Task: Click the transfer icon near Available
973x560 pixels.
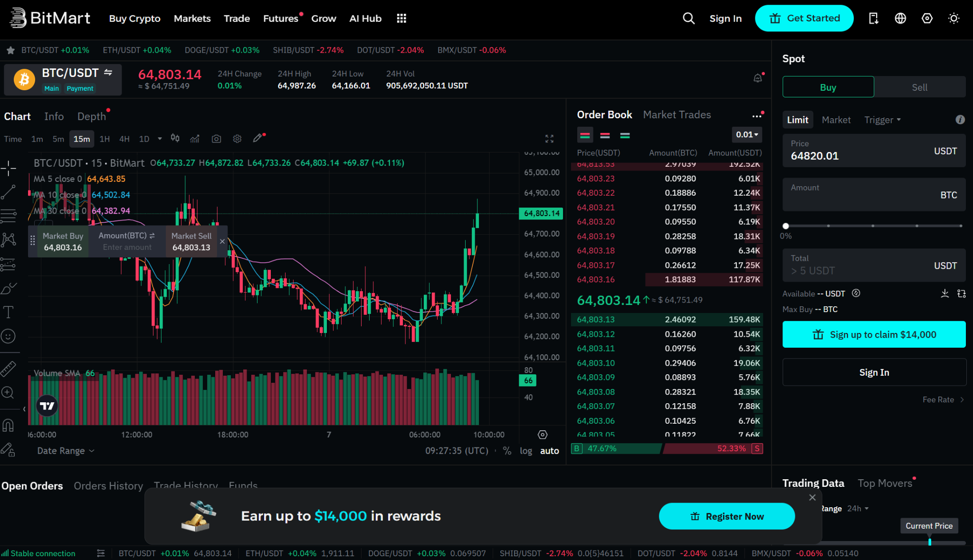Action: point(962,294)
